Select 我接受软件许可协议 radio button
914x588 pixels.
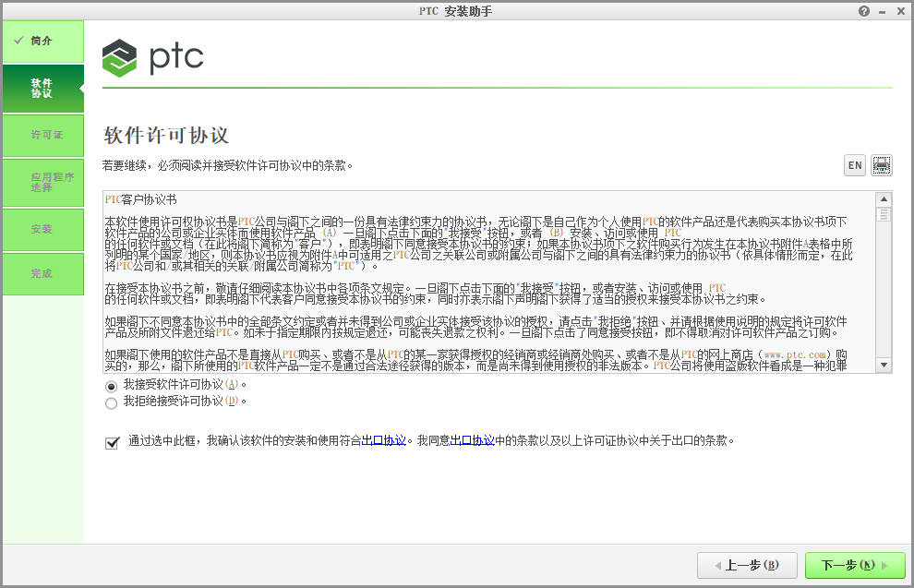click(x=112, y=386)
